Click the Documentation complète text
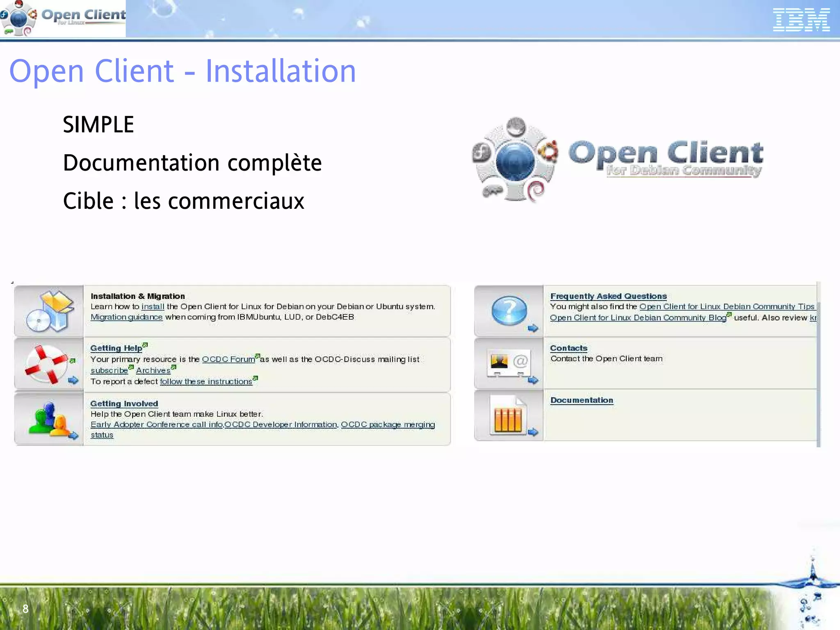Image resolution: width=840 pixels, height=630 pixels. coord(192,162)
